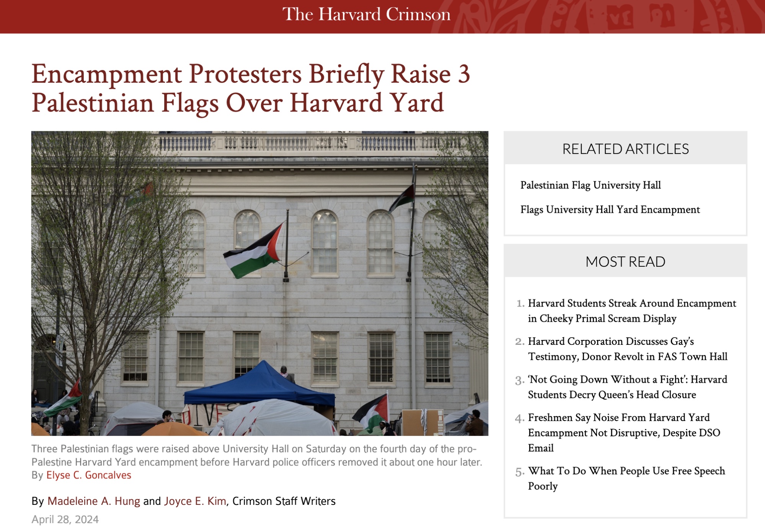Open author Joyce E. Kim page
The image size is (765, 532).
[x=195, y=501]
